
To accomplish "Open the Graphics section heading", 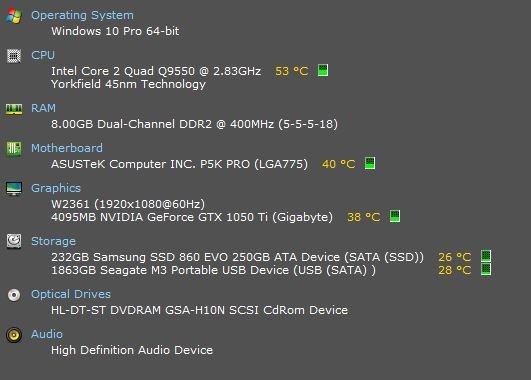I will coord(56,188).
